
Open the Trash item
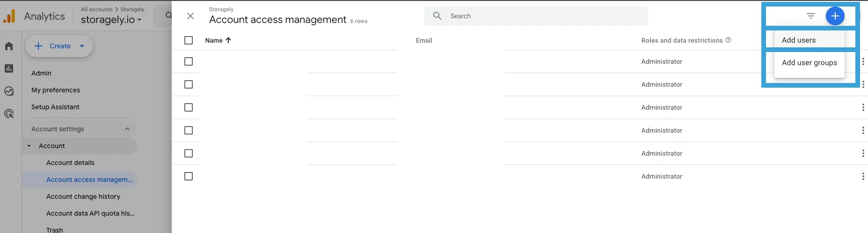(54, 230)
